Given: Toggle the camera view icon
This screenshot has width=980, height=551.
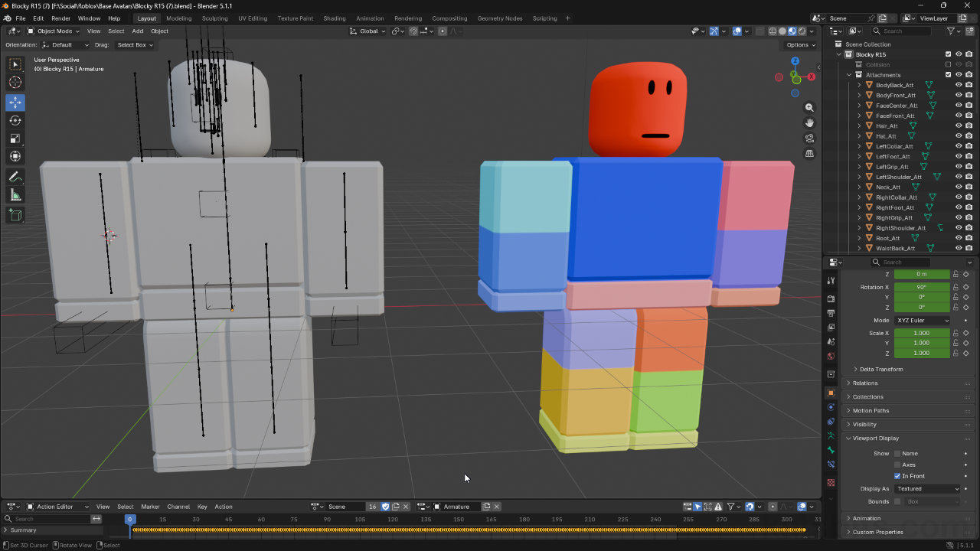Looking at the screenshot, I should coord(810,139).
